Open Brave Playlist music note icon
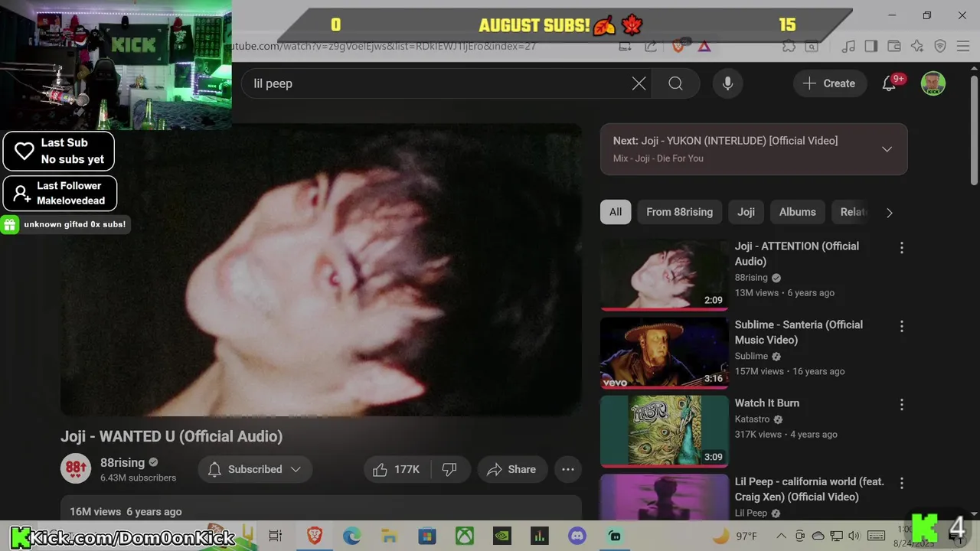 (848, 46)
